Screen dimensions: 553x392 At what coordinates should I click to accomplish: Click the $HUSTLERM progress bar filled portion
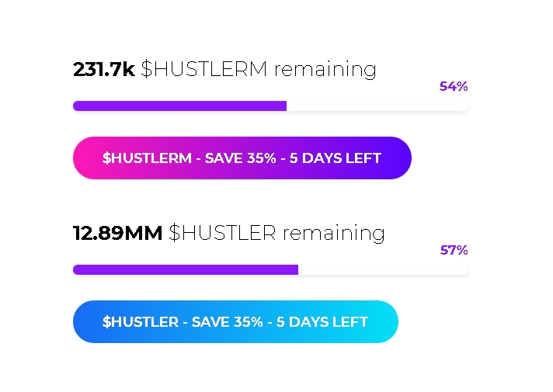179,106
